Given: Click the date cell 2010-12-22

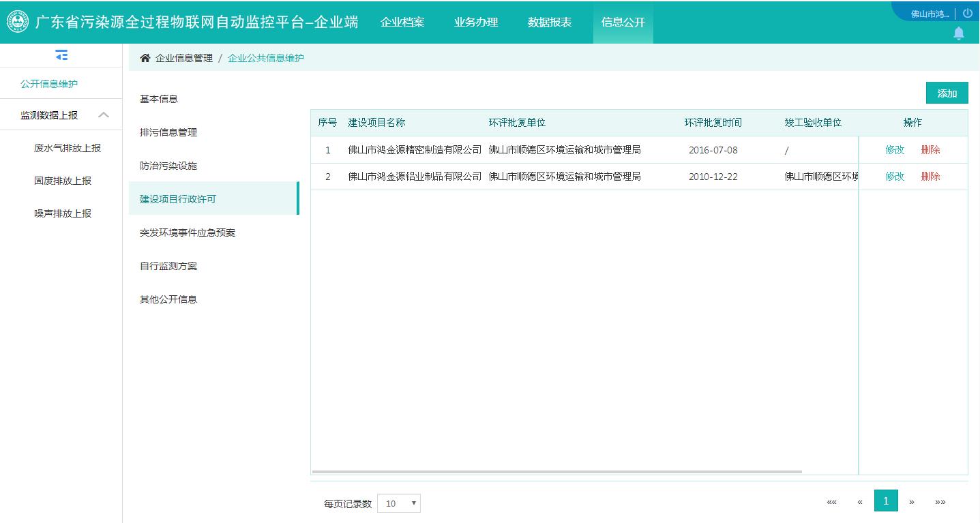Looking at the screenshot, I should click(x=713, y=177).
